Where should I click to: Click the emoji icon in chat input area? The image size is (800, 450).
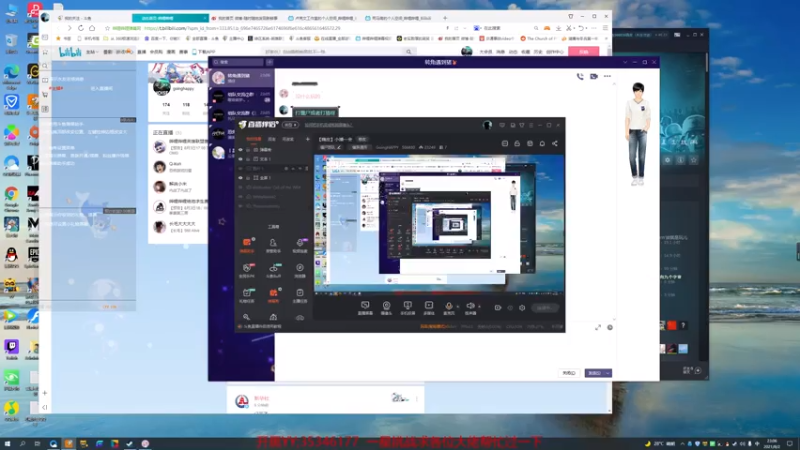tap(610, 328)
